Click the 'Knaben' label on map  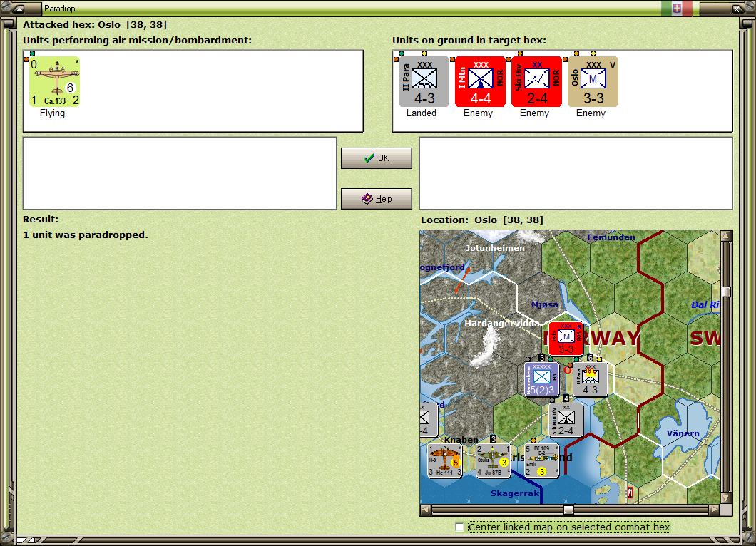click(461, 440)
